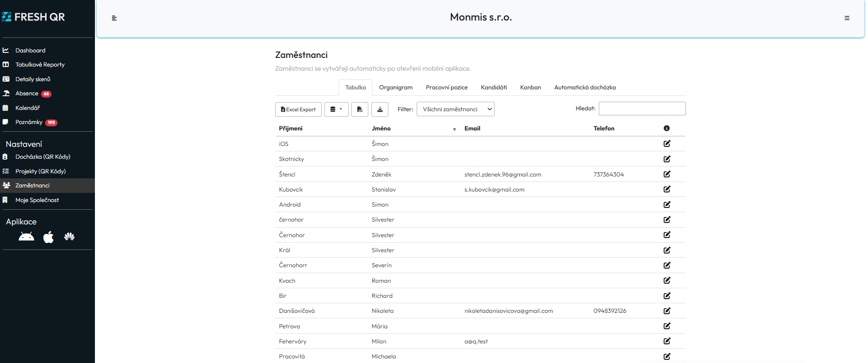This screenshot has height=363, width=868.
Task: Click the info icon in table header
Action: [x=667, y=129]
